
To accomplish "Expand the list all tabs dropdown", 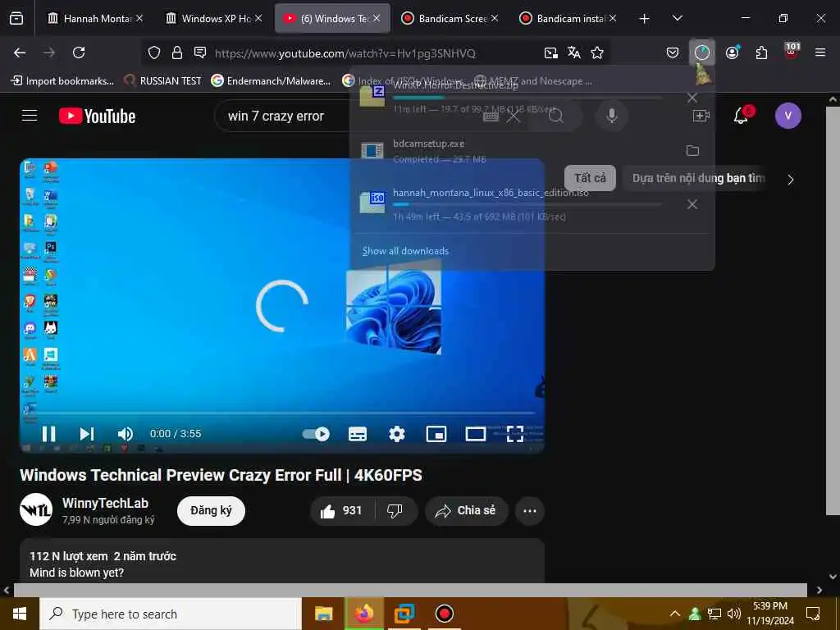I will tap(677, 18).
